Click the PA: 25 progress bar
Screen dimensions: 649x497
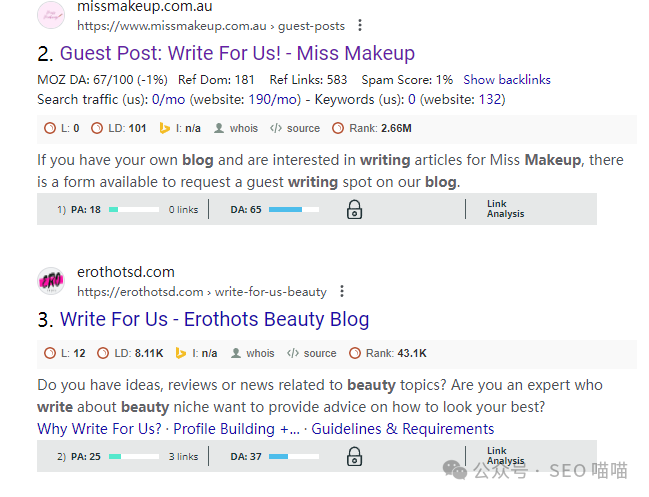click(x=133, y=457)
